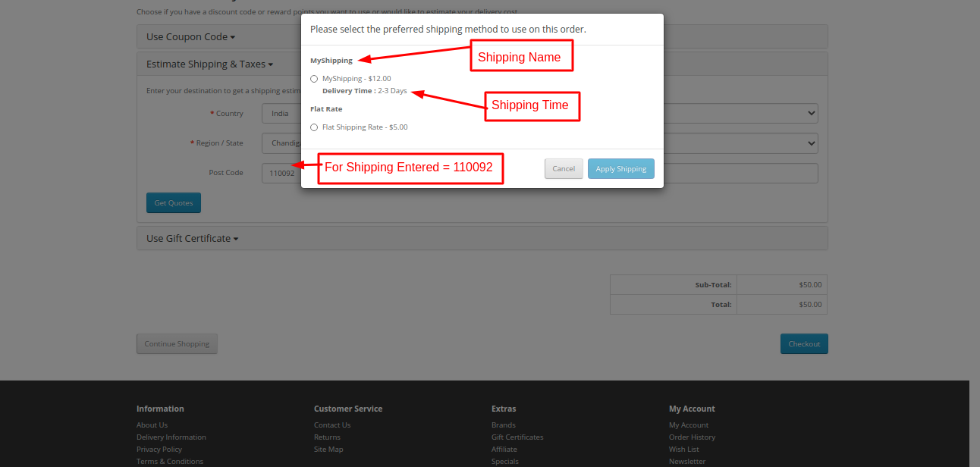Cancel the shipping method selection
The image size is (980, 467).
(x=563, y=168)
